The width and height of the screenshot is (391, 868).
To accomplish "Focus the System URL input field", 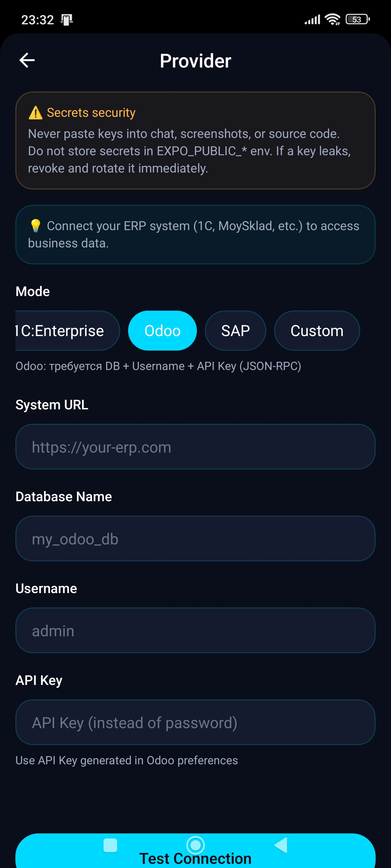I will click(x=195, y=446).
